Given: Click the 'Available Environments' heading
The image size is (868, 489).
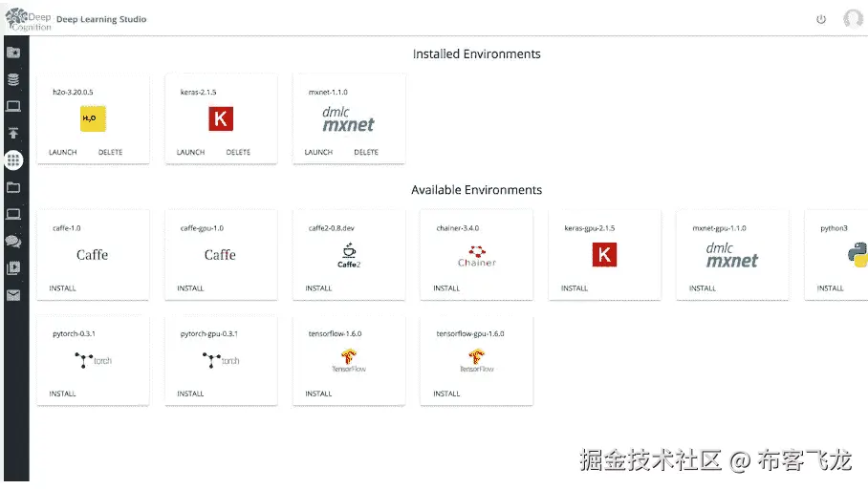Looking at the screenshot, I should [x=477, y=190].
